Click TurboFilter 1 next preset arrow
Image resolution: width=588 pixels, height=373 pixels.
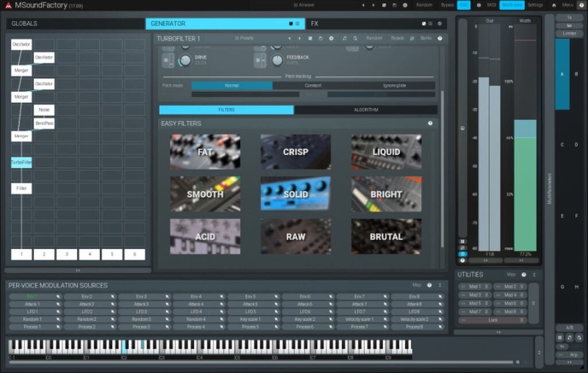click(300, 38)
